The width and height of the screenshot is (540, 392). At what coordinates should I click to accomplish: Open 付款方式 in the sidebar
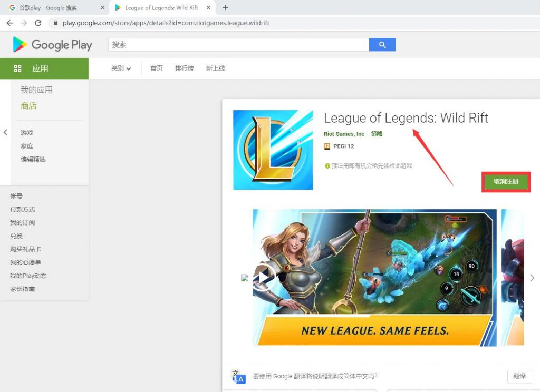22,209
